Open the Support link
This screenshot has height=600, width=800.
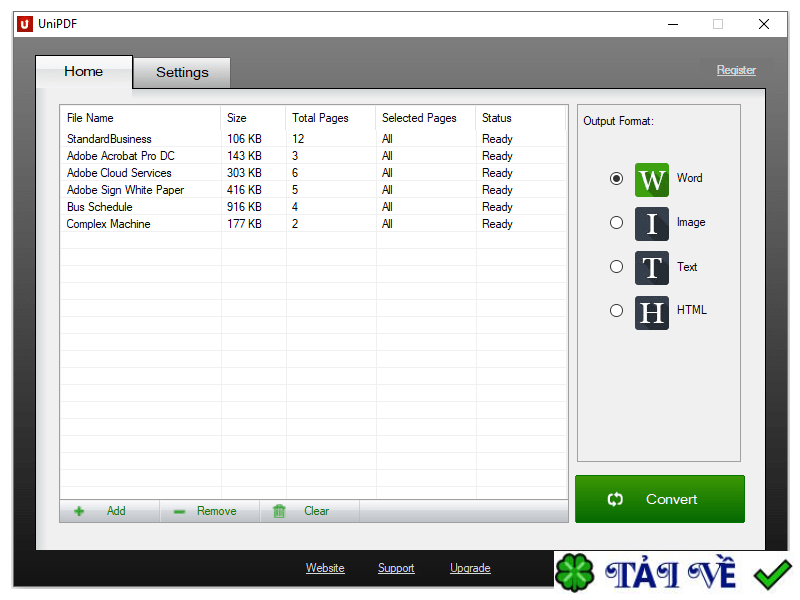(x=396, y=568)
